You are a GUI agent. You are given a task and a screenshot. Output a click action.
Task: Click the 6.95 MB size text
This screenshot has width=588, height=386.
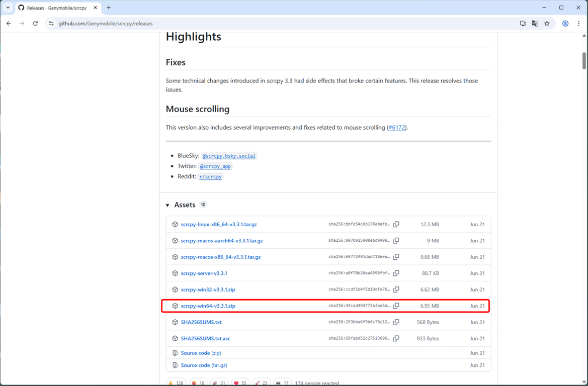[430, 306]
